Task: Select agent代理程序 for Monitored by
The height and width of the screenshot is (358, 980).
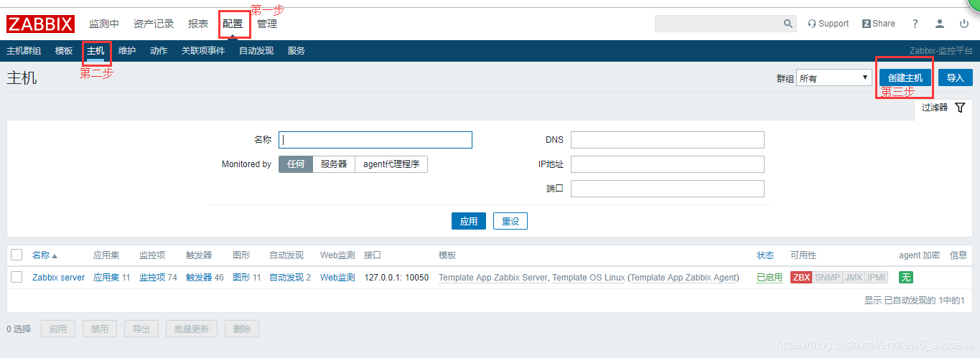Action: tap(391, 164)
